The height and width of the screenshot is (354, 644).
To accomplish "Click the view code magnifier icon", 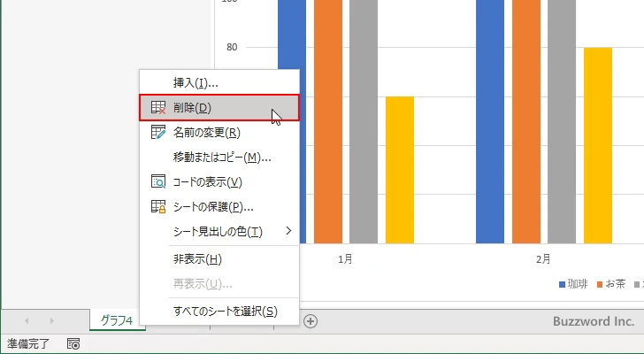I will [158, 181].
